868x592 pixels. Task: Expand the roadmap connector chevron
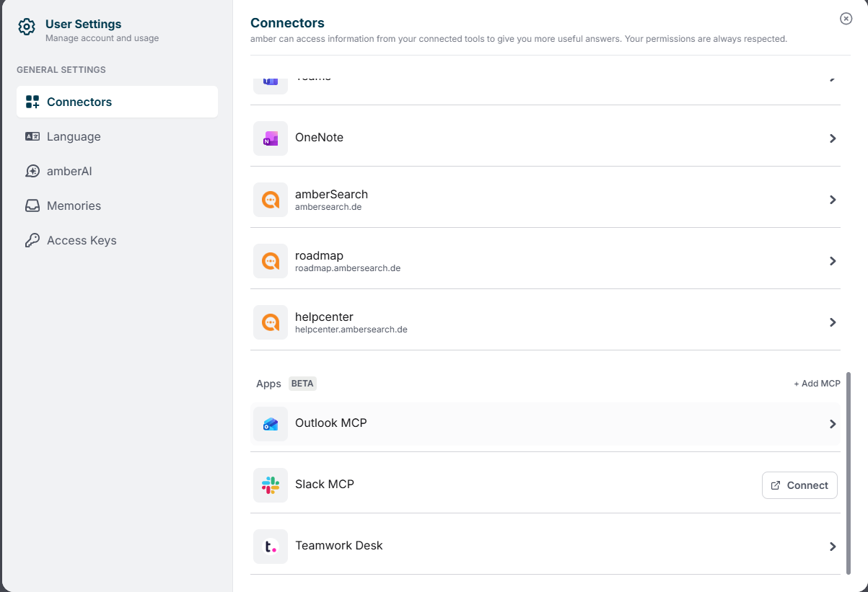(x=833, y=261)
